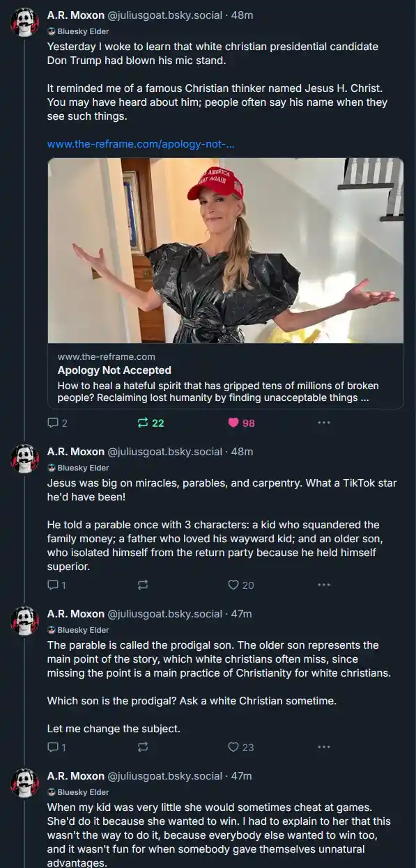Repost the Jesus miracles parables post
Viewport: 416px width, 868px height.
pyautogui.click(x=143, y=585)
